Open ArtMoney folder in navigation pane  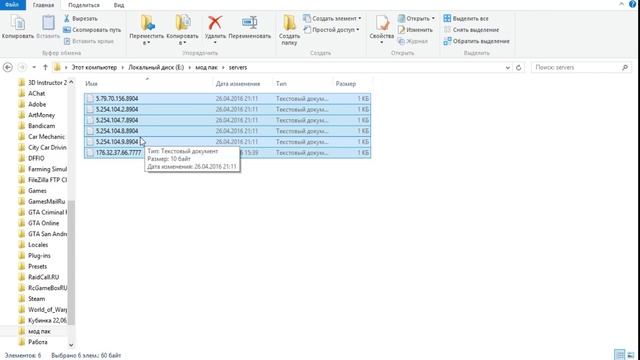41,115
